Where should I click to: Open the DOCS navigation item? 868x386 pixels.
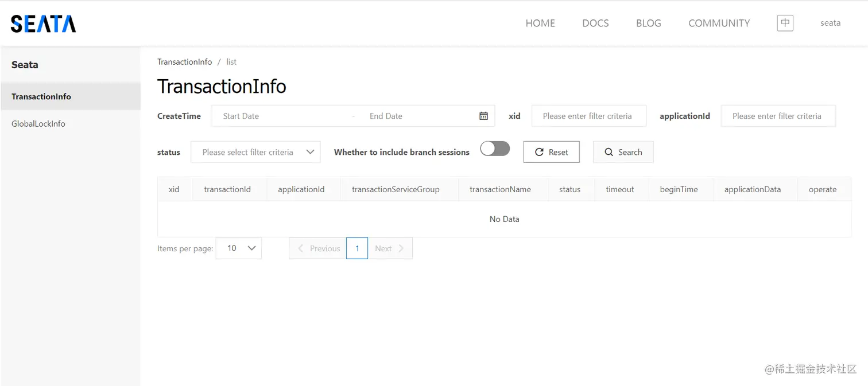tap(595, 23)
